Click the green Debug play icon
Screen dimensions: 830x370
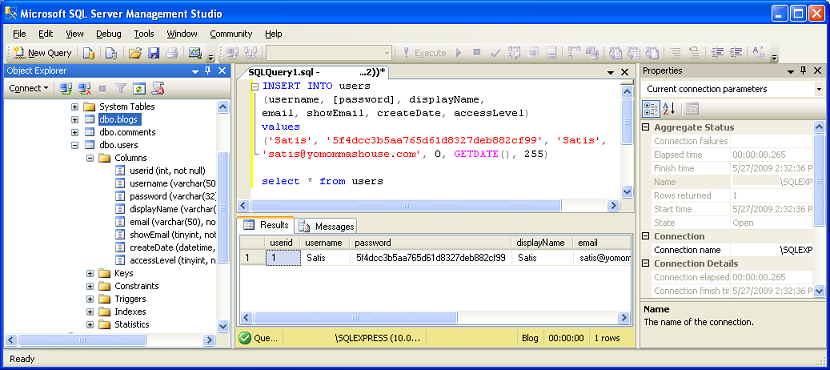tap(459, 53)
